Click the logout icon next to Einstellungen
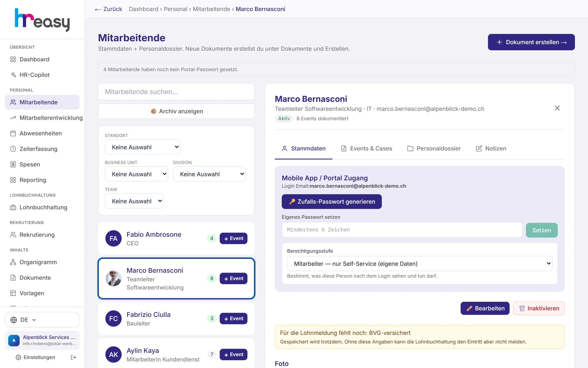 tap(73, 357)
